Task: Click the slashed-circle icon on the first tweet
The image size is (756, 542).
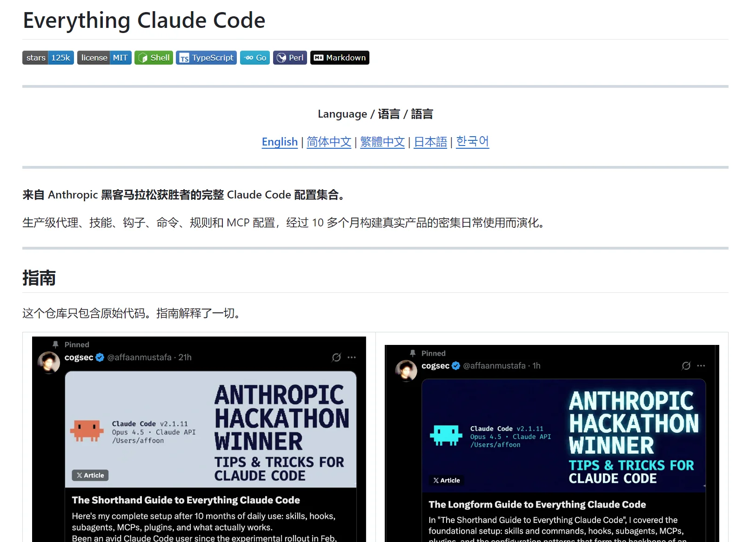Action: click(x=336, y=357)
